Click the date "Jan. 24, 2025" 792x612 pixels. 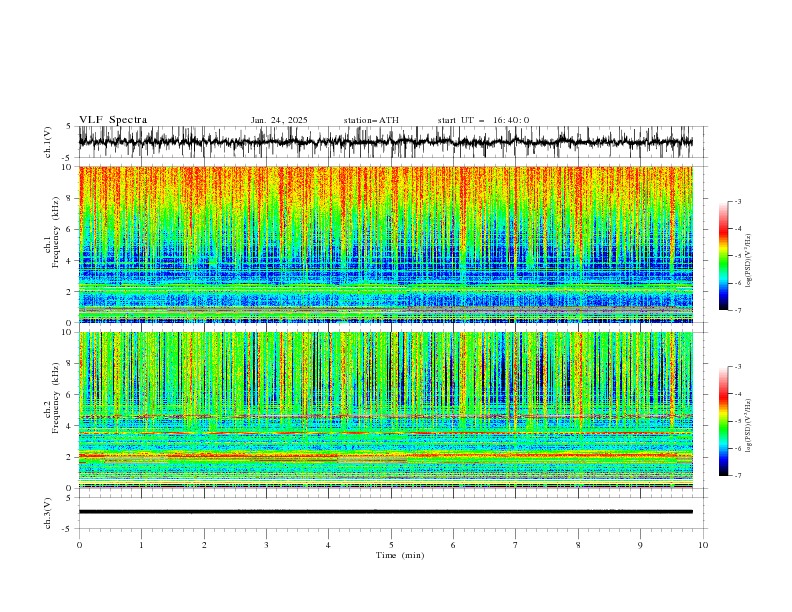tap(279, 120)
